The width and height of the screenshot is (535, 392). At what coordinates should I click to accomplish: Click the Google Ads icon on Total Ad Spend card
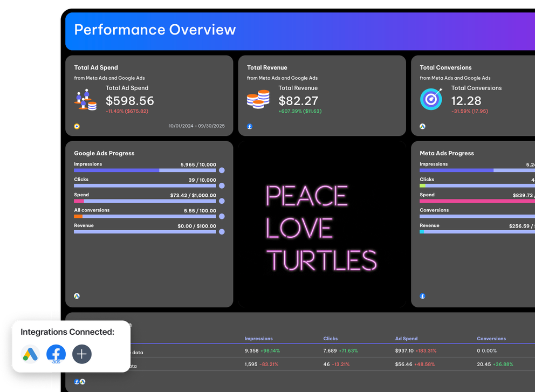pyautogui.click(x=77, y=126)
